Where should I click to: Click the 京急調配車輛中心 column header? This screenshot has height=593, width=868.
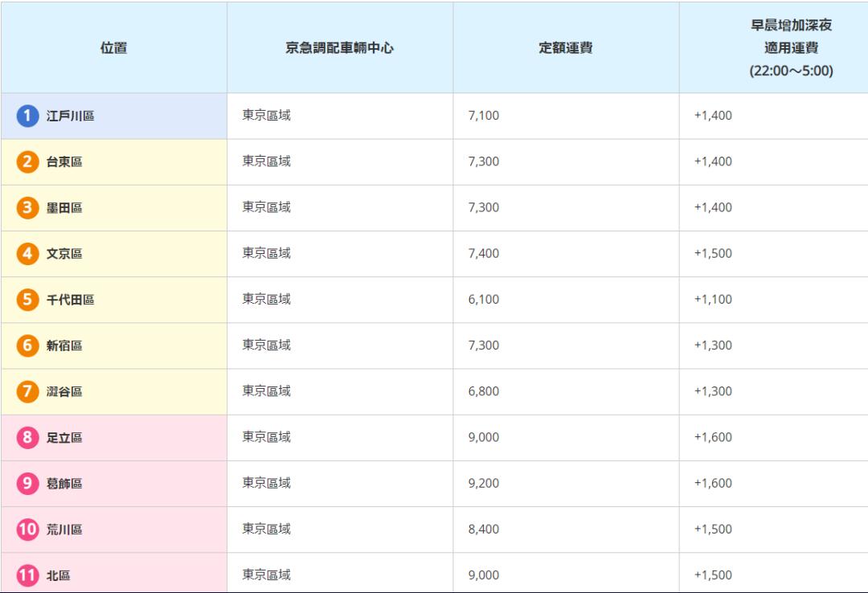tap(340, 46)
